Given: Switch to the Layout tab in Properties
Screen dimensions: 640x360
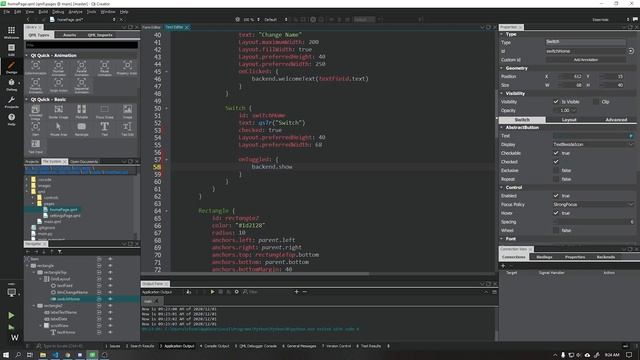Looking at the screenshot, I should (x=569, y=120).
